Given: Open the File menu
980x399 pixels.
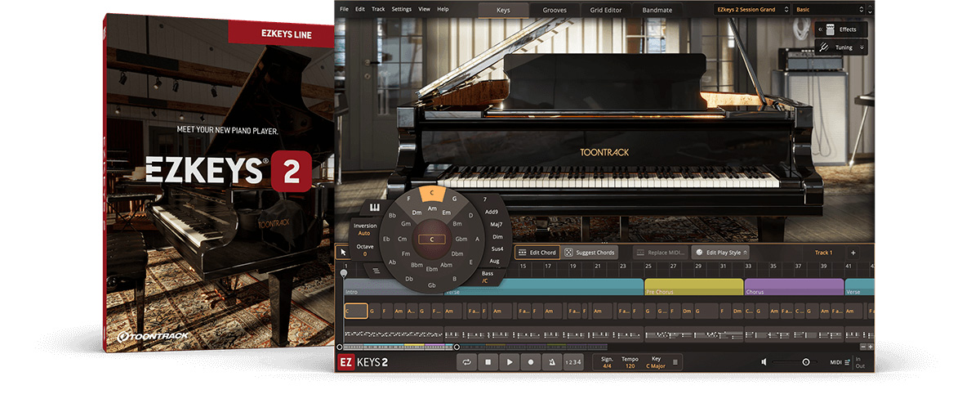Looking at the screenshot, I should [344, 9].
